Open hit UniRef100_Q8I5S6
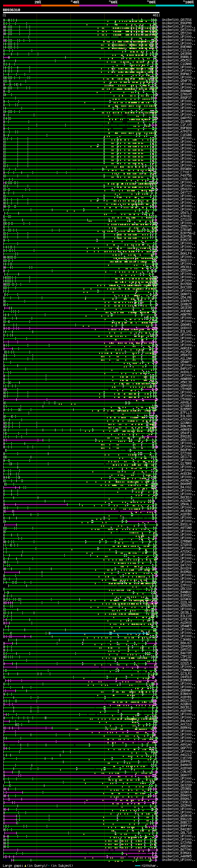 coord(177,20)
